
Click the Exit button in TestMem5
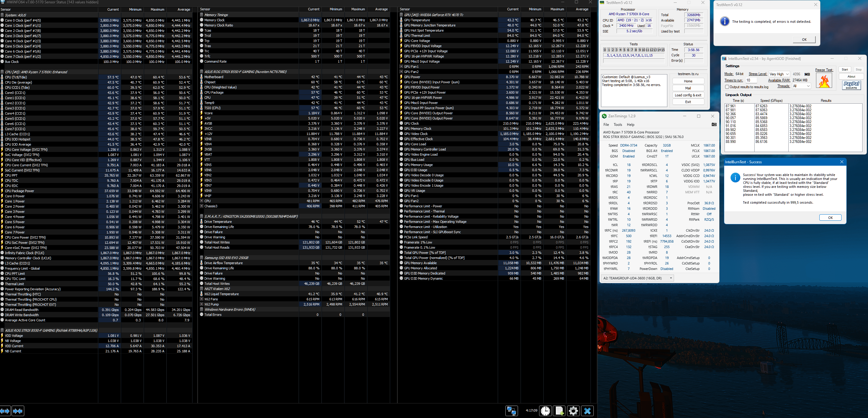[x=688, y=102]
